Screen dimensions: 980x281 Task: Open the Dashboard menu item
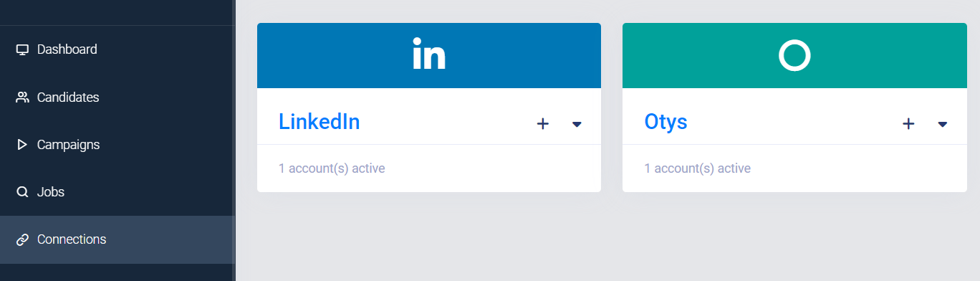[x=117, y=49]
